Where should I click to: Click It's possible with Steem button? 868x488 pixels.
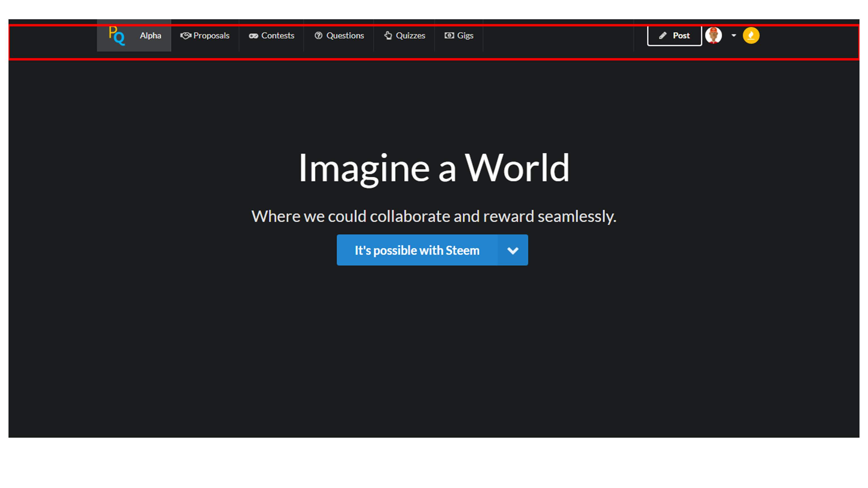417,250
